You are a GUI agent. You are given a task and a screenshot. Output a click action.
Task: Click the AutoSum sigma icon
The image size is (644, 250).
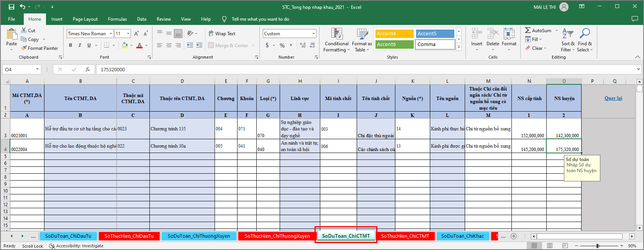click(528, 30)
